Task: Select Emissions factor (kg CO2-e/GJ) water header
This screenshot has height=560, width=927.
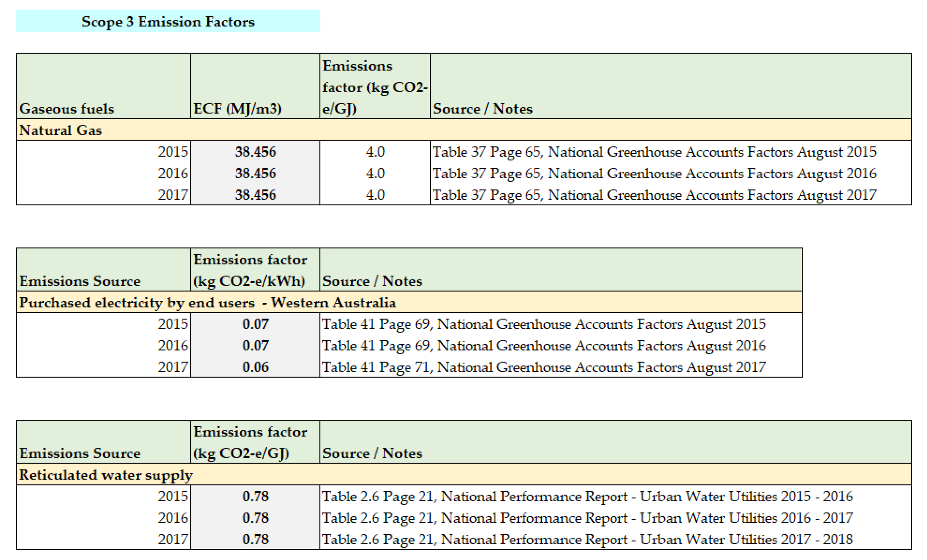Action: [250, 443]
